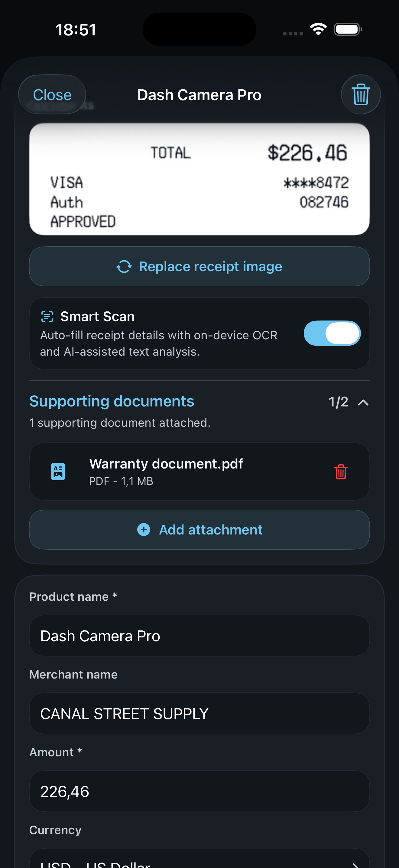This screenshot has height=868, width=399.
Task: Collapse the Supporting documents section
Action: click(363, 402)
